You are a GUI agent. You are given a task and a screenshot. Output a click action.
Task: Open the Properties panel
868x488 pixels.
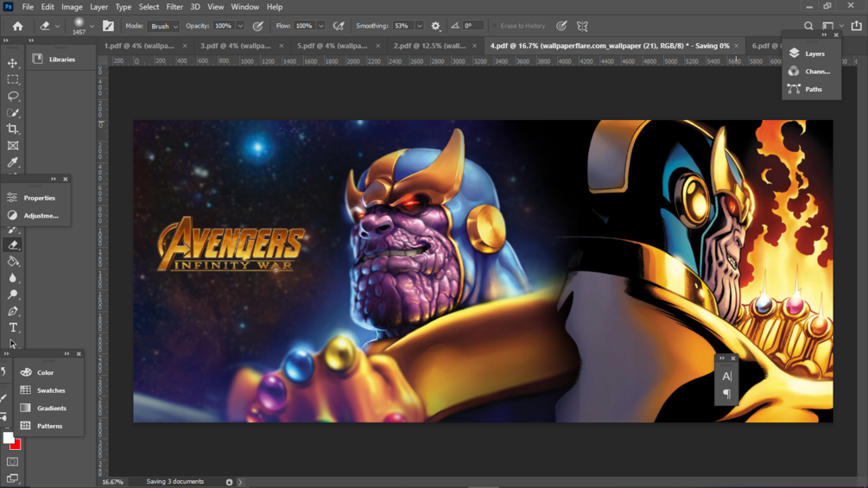(32, 198)
